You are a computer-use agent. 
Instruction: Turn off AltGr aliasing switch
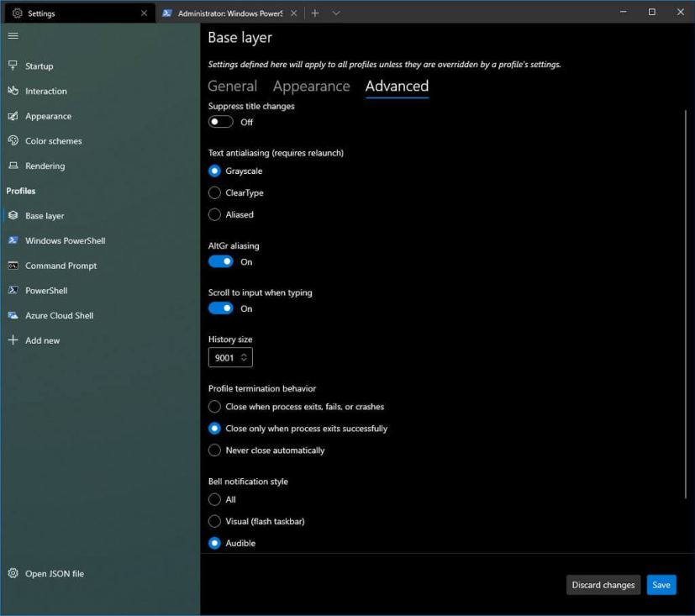pyautogui.click(x=221, y=262)
